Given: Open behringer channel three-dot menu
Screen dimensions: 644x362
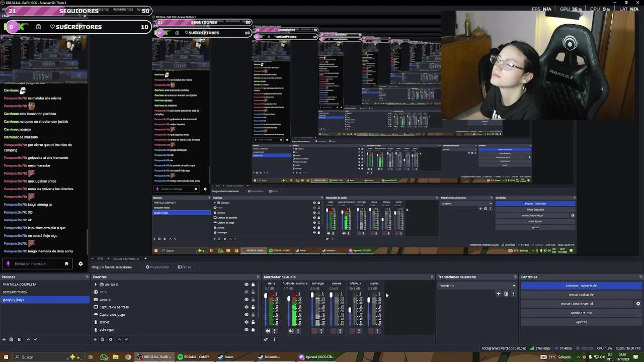Looking at the screenshot, I should click(x=321, y=331).
